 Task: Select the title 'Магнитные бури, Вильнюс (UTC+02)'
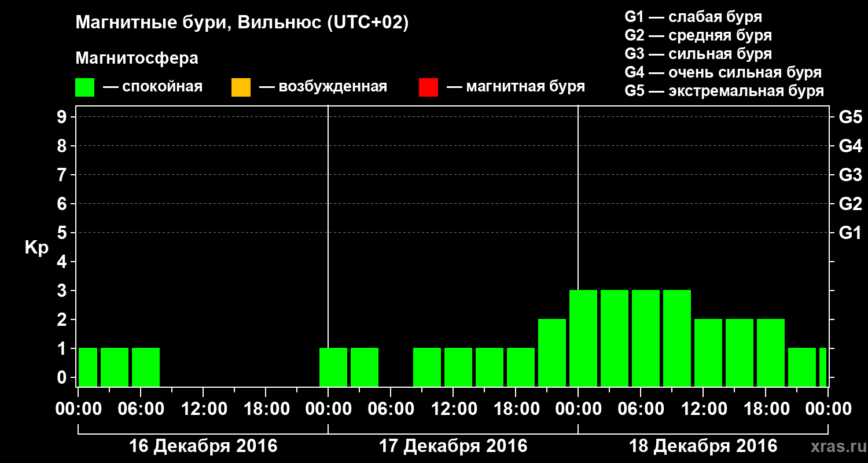click(242, 23)
